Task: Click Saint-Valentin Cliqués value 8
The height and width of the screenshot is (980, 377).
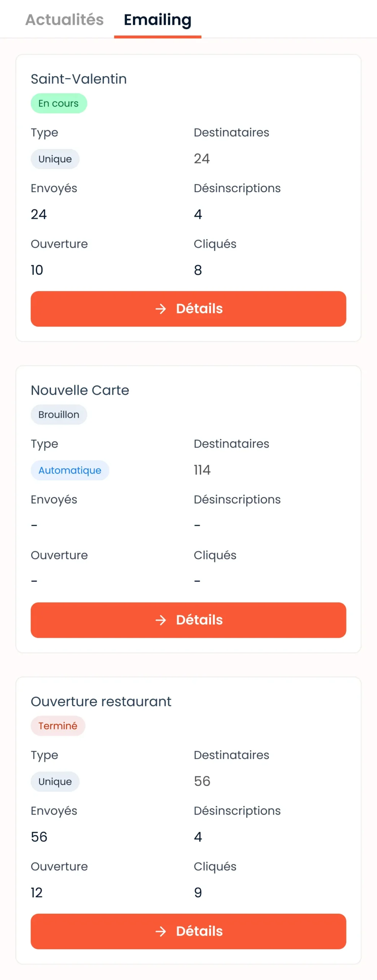Action: tap(198, 270)
